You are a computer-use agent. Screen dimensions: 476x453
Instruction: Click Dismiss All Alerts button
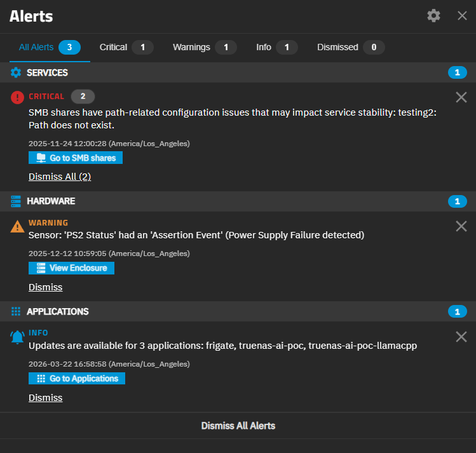point(238,426)
